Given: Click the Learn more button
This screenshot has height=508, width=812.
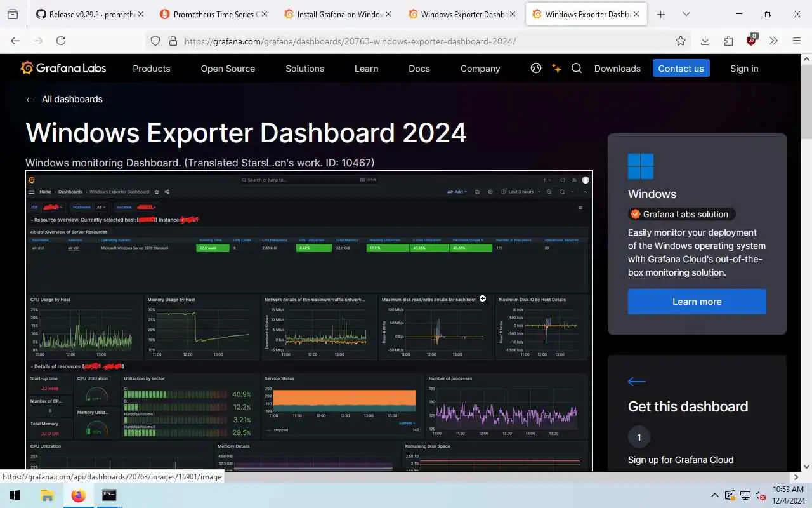Looking at the screenshot, I should click(x=697, y=302).
